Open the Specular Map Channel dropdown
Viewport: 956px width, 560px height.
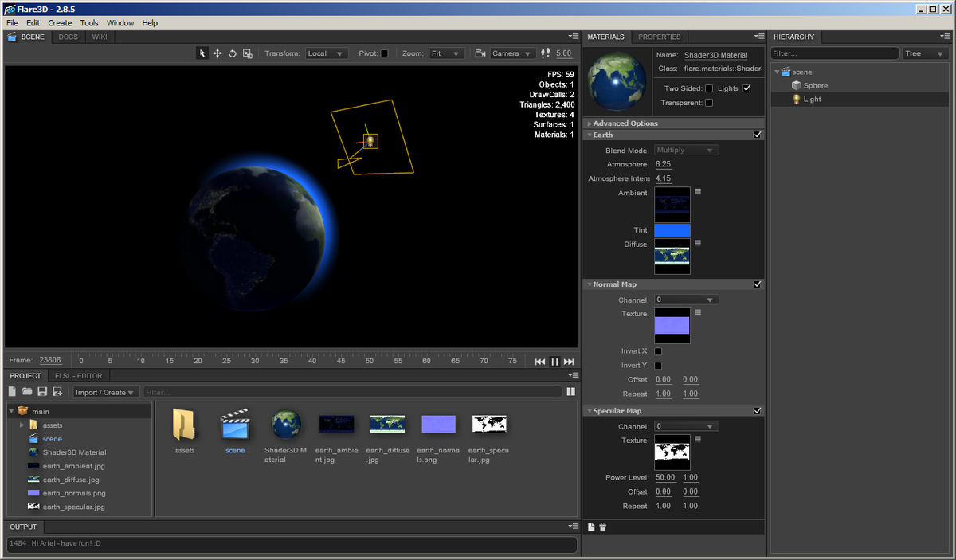687,426
